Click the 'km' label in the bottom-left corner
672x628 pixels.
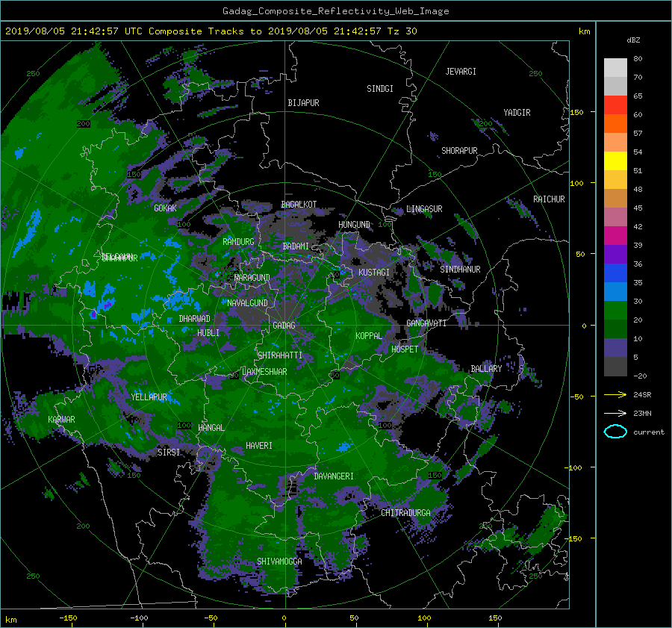click(x=11, y=620)
